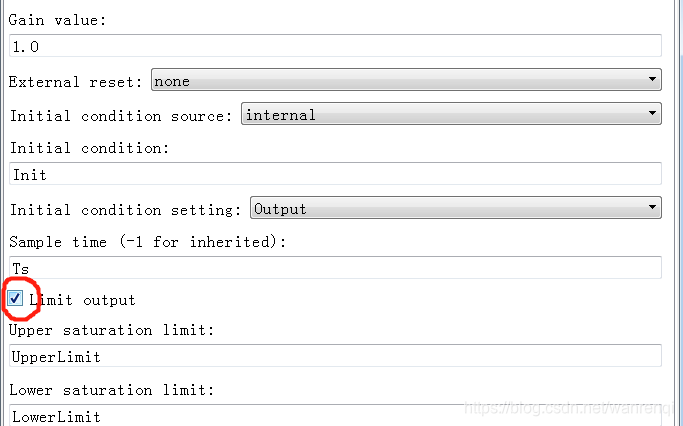This screenshot has height=426, width=683.
Task: Click the "Initial condition source:" label
Action: [122, 116]
